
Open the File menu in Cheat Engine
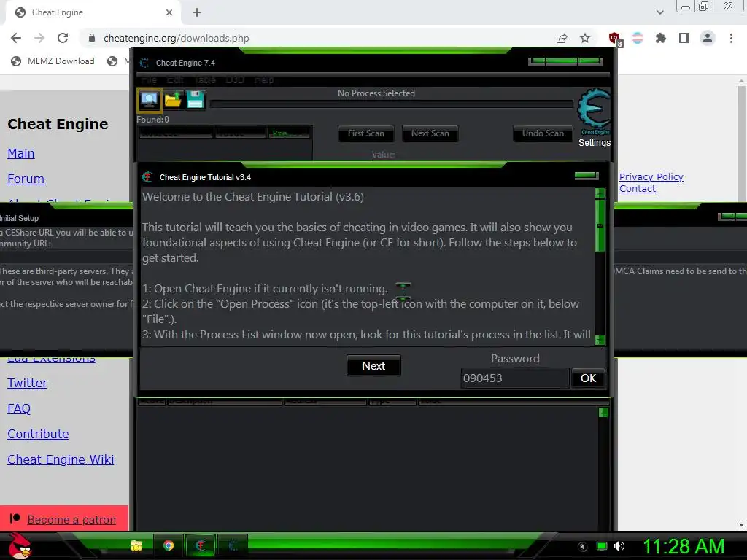pyautogui.click(x=149, y=80)
